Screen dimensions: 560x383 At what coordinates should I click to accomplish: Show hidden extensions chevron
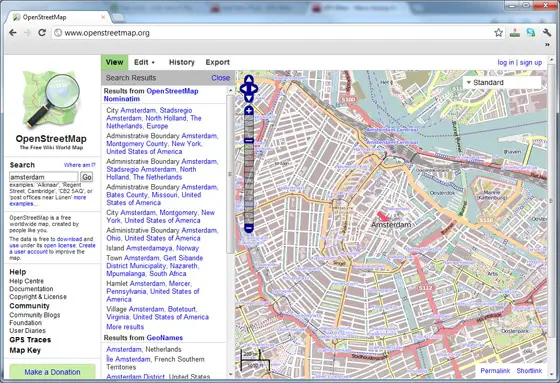point(547,45)
